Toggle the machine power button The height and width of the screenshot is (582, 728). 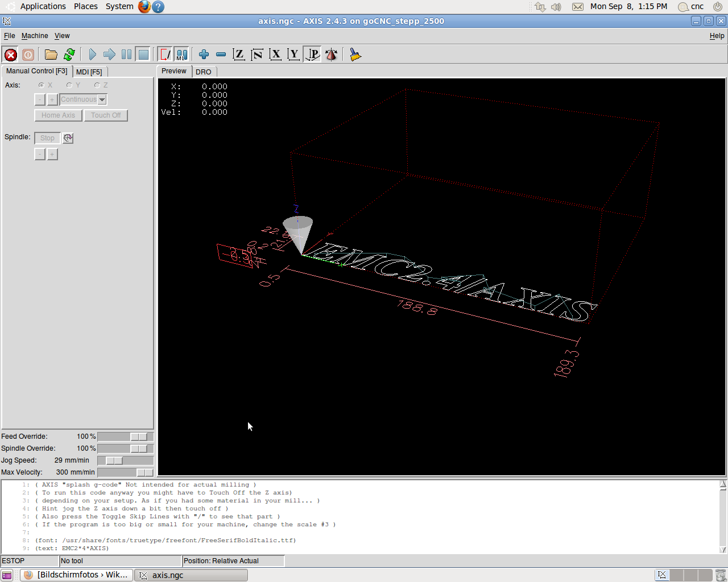coord(28,55)
